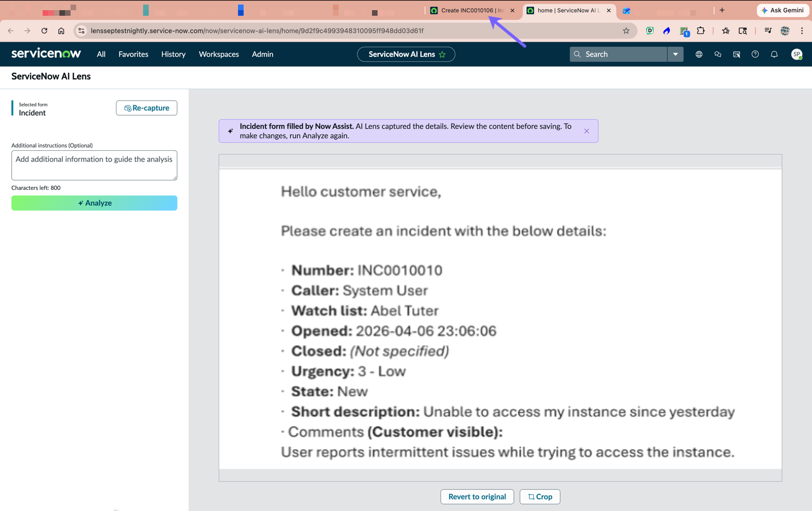Click the captured incident email image
This screenshot has width=812, height=511.
point(500,319)
